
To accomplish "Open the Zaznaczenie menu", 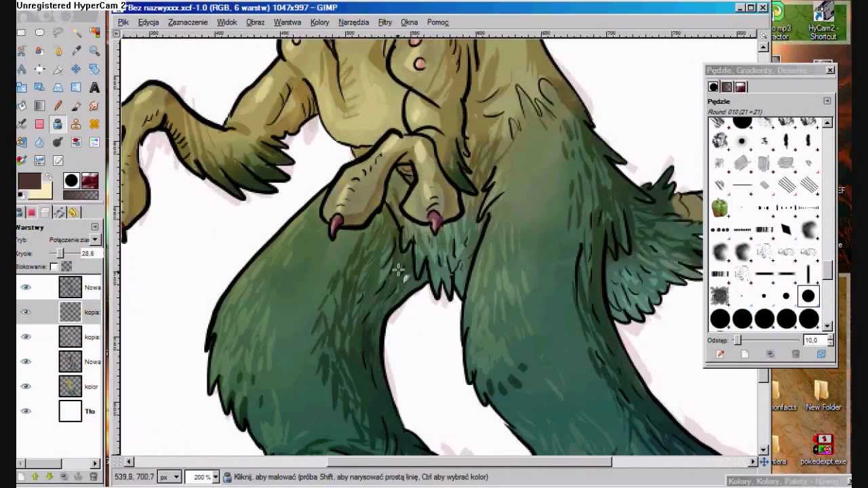I will click(x=188, y=22).
